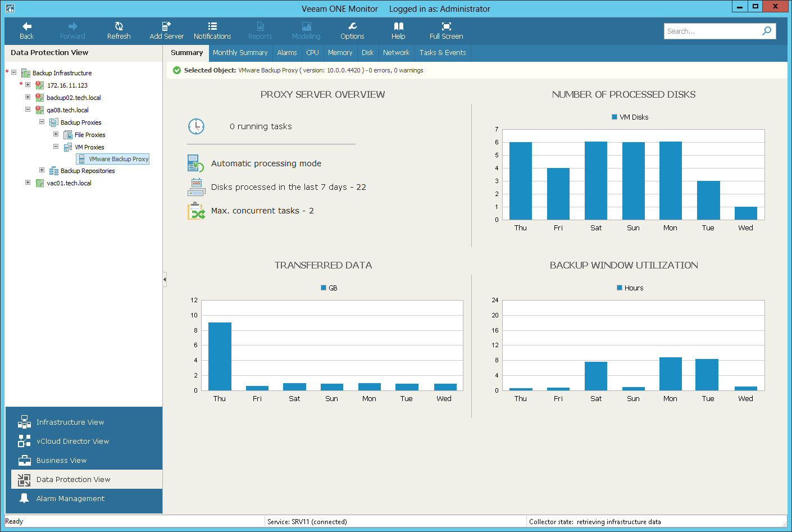This screenshot has width=792, height=532.
Task: Click the Business View briefcase icon
Action: pos(24,460)
